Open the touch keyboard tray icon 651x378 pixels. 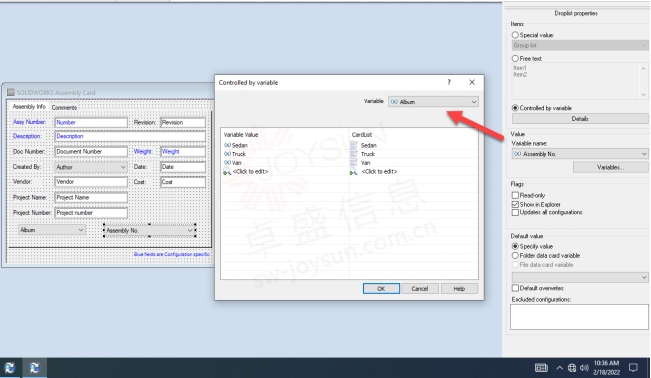(541, 368)
